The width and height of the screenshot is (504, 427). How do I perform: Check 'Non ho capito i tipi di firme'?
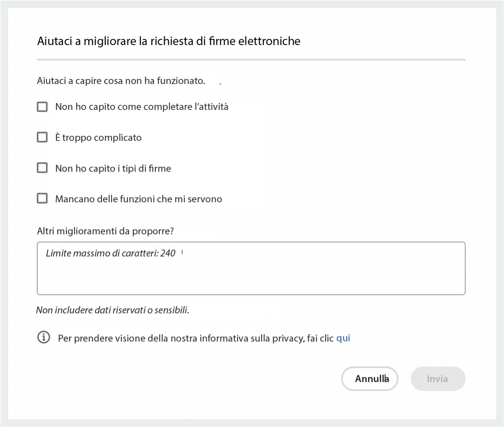(42, 167)
